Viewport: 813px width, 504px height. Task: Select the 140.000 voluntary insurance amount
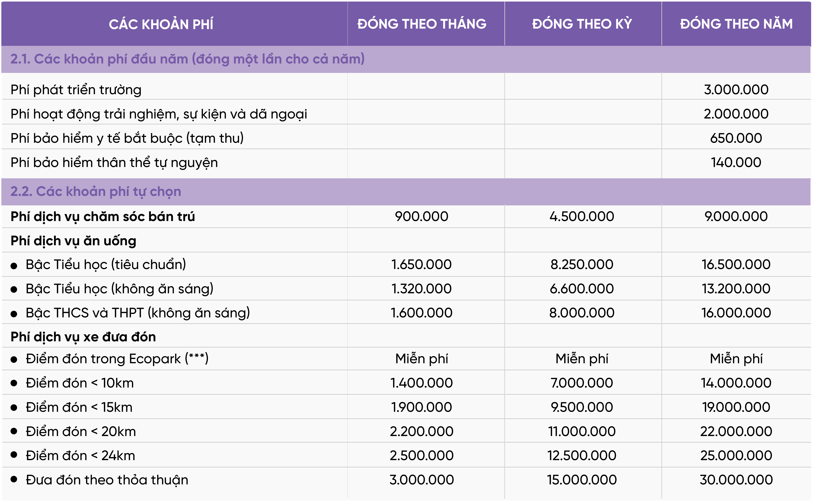tap(736, 162)
